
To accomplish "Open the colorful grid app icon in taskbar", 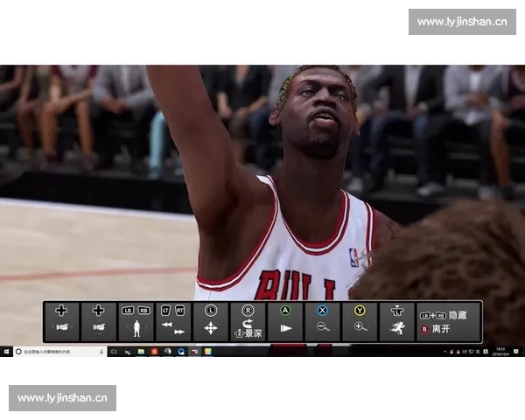I will pyautogui.click(x=208, y=352).
